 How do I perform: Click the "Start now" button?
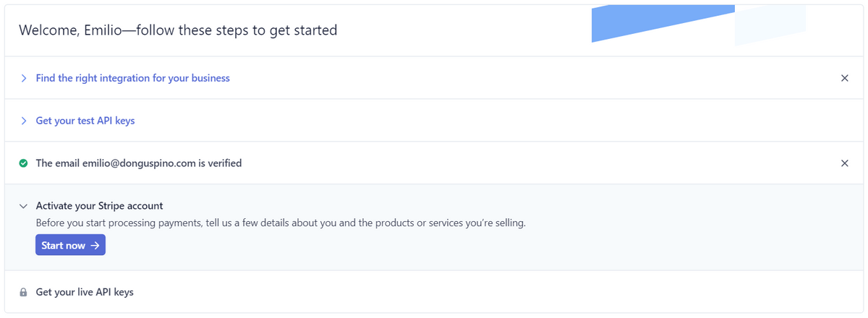70,245
